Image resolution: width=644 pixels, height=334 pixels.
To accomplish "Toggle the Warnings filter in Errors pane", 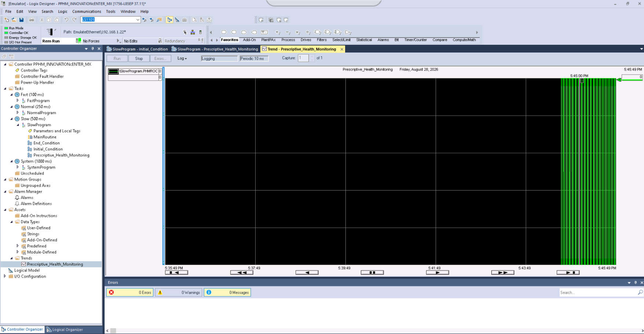I will click(179, 293).
